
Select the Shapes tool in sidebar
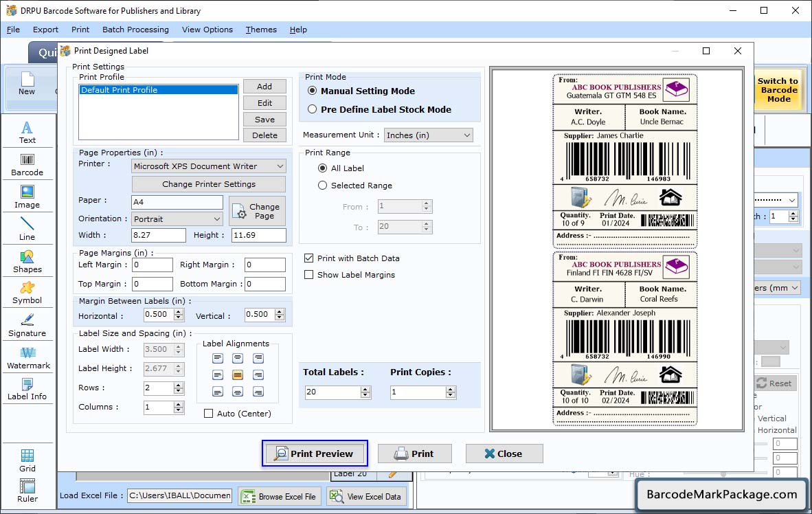point(27,262)
